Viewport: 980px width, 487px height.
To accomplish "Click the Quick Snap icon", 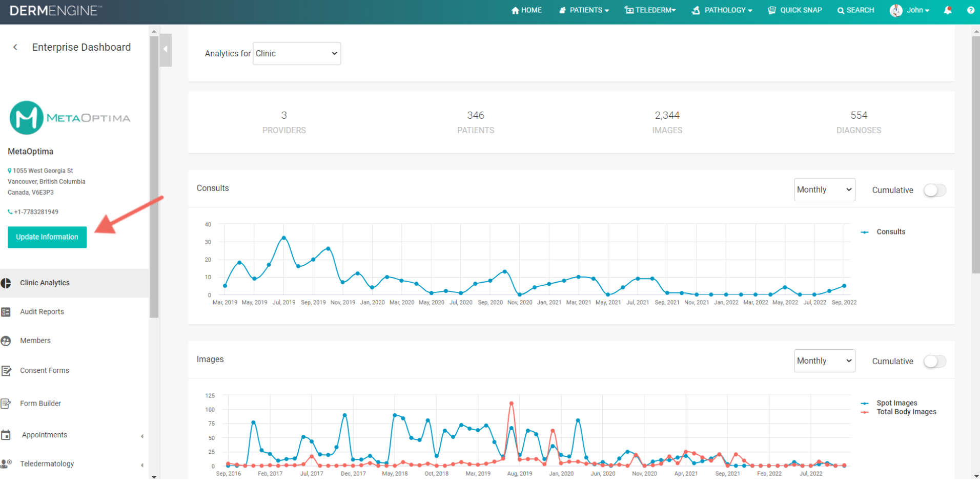I will [771, 10].
